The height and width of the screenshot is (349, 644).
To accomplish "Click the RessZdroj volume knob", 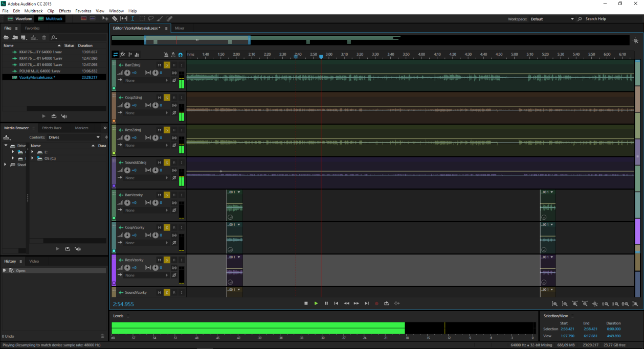I will click(127, 138).
